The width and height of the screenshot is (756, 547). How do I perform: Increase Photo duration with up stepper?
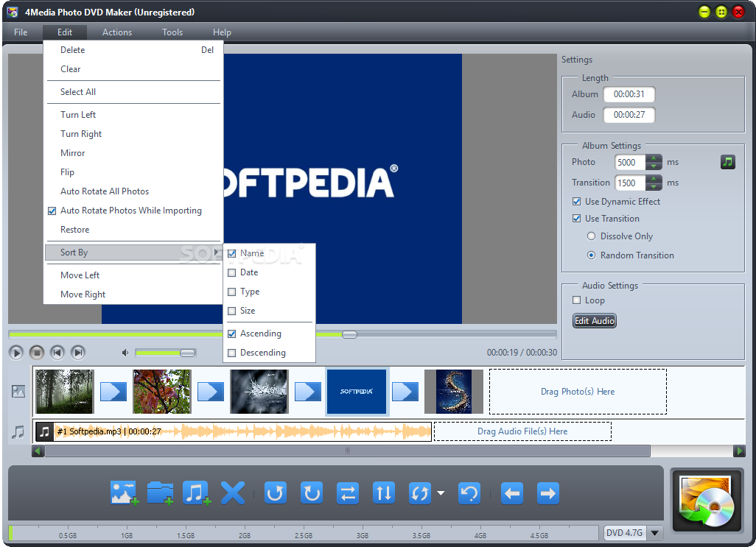point(654,158)
